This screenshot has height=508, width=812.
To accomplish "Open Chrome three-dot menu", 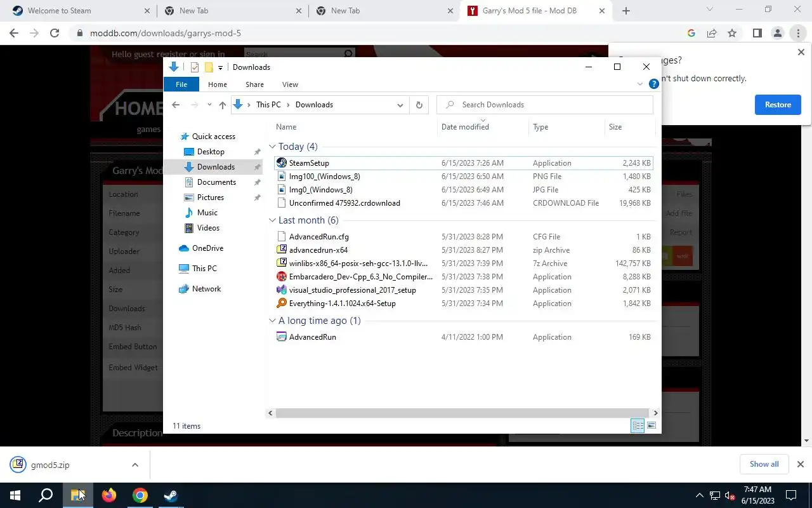I will tap(797, 33).
